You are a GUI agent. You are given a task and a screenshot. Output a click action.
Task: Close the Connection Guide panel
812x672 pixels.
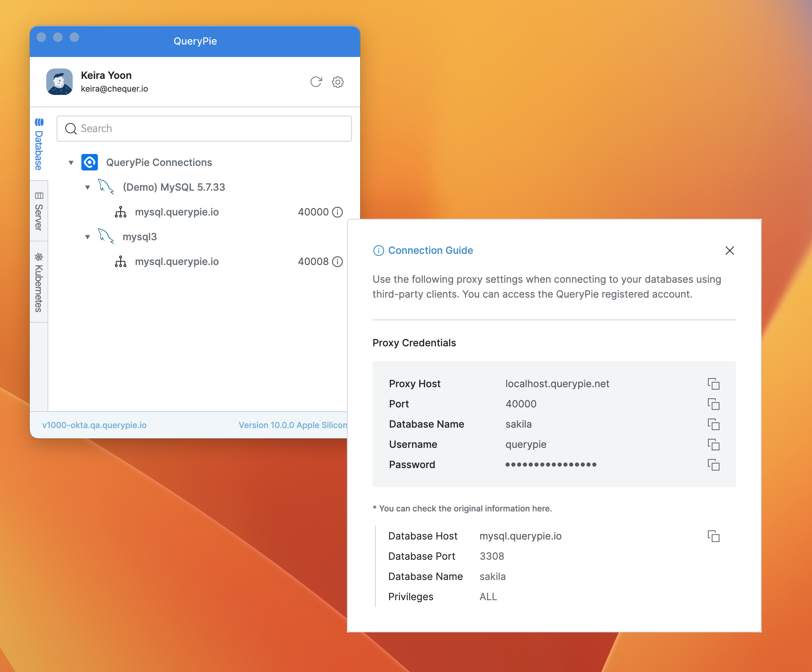click(729, 251)
